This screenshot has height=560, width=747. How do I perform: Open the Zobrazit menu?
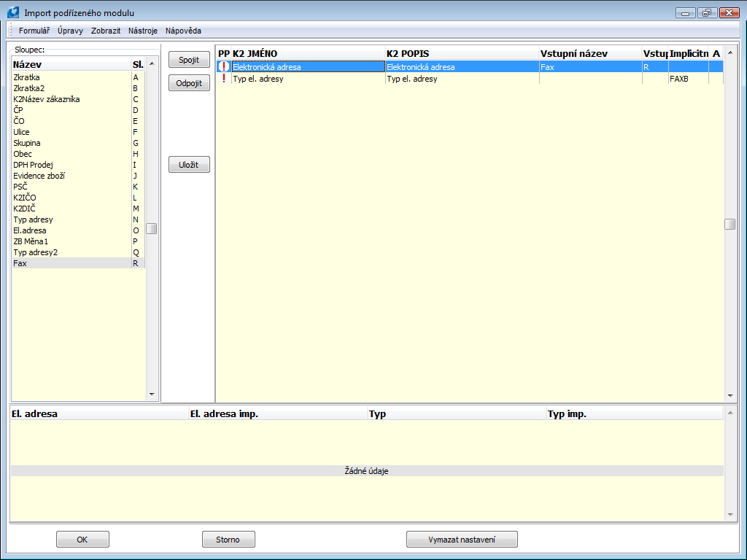105,31
